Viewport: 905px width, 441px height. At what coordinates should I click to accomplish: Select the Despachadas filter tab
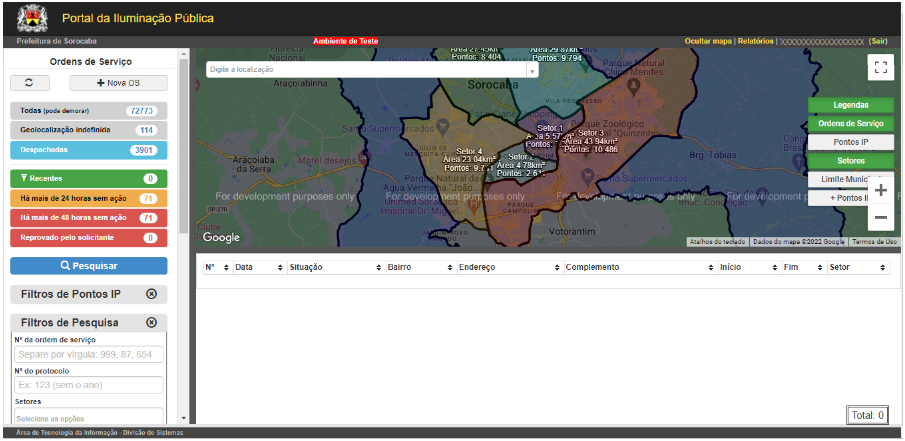click(89, 150)
